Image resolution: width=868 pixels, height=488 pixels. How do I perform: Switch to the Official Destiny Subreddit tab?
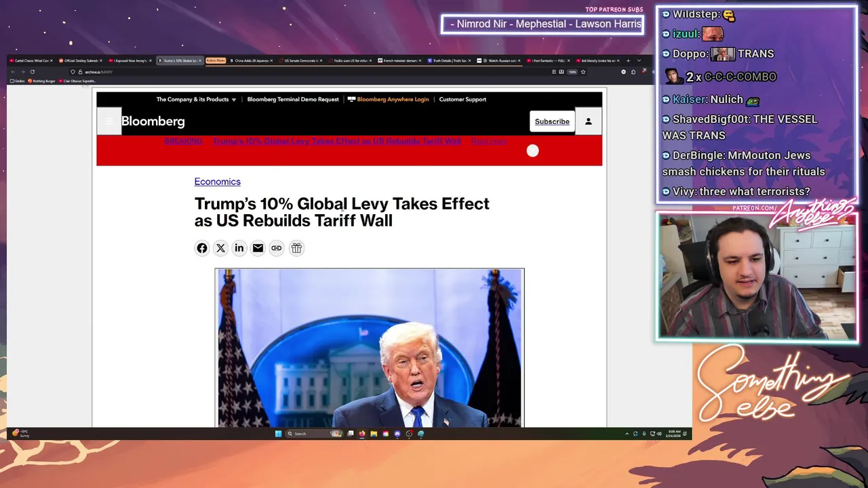(x=81, y=61)
